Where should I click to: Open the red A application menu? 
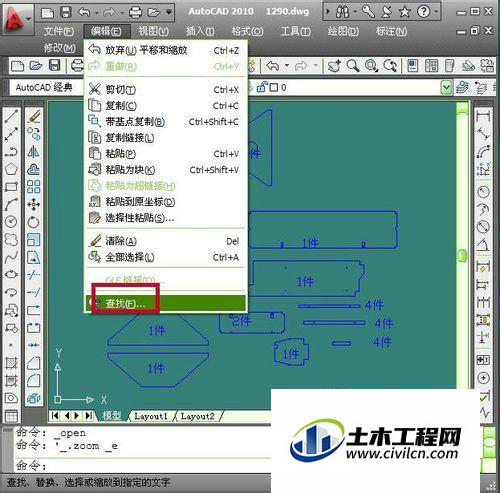click(x=17, y=19)
